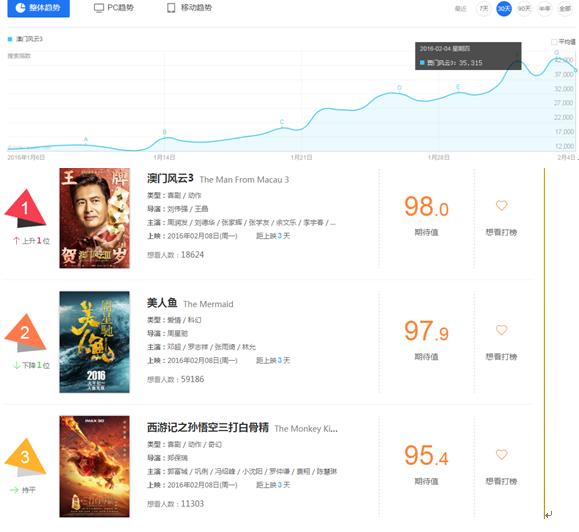The height and width of the screenshot is (532, 579).
Task: Click the rank 3 triangle badge
Action: click(25, 457)
